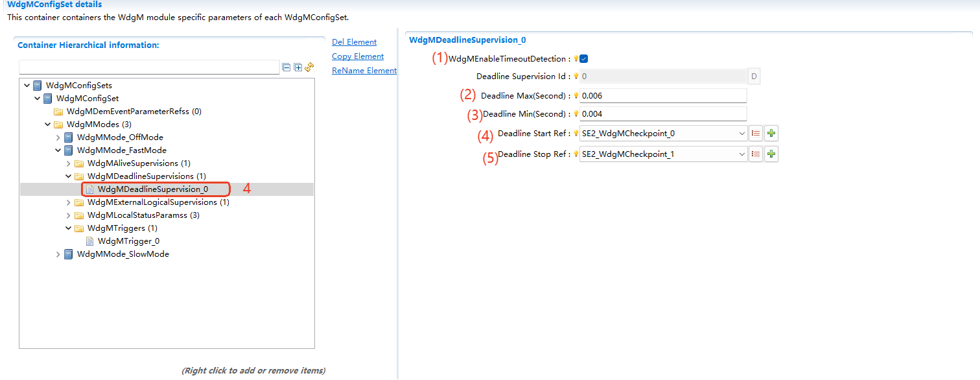Screen dimensions: 980x380
Task: Open list icon beside Deadline Start Ref
Action: coord(755,134)
